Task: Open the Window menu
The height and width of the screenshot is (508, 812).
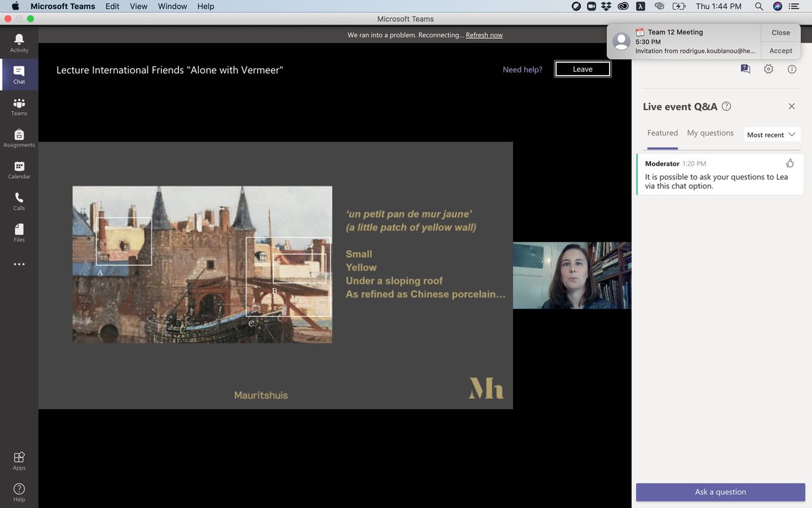Action: coord(173,6)
